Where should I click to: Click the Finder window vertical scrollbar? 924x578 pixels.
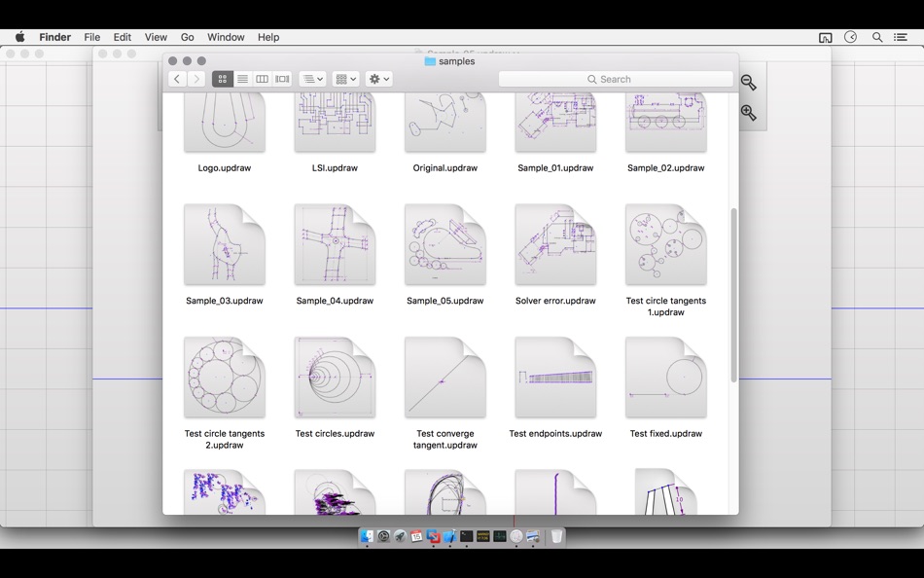[733, 292]
